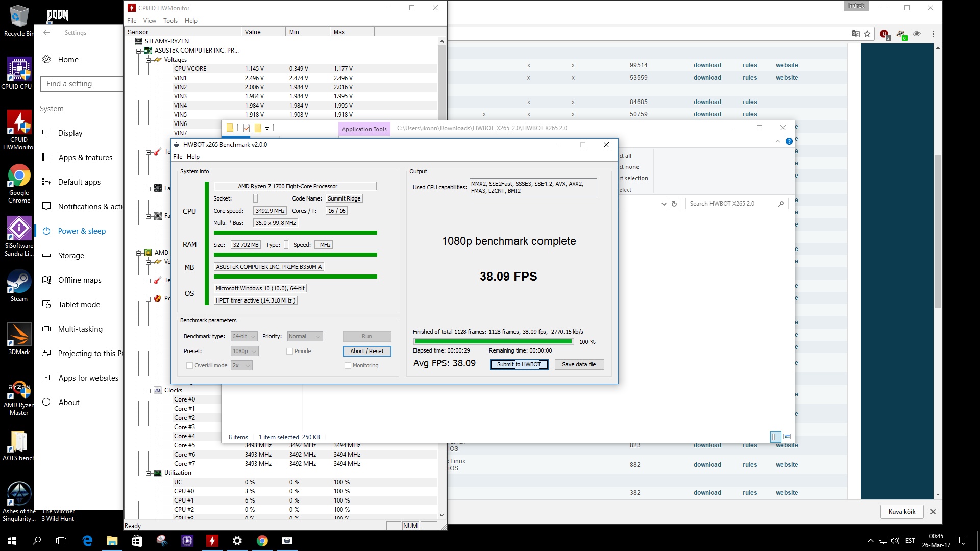
Task: Open File menu in HWMonitor
Action: point(132,21)
